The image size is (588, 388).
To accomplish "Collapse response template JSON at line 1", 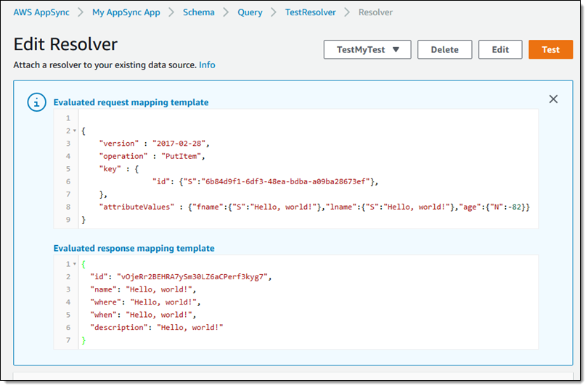I will tap(74, 265).
